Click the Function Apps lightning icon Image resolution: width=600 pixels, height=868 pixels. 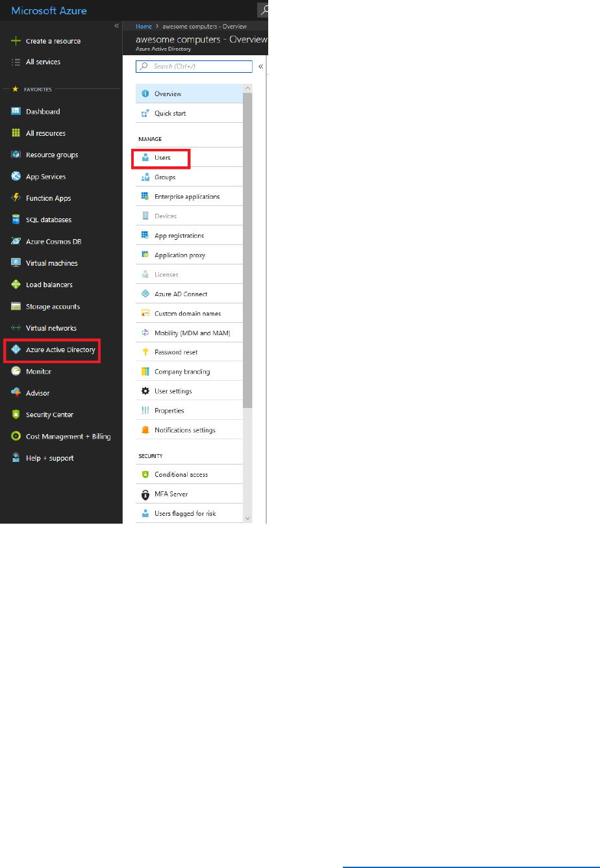click(16, 198)
